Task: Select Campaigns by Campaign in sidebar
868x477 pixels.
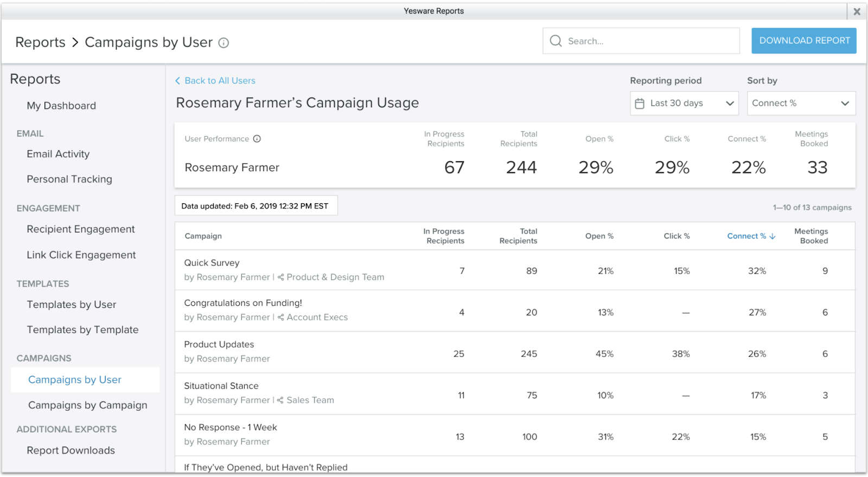Action: point(87,405)
